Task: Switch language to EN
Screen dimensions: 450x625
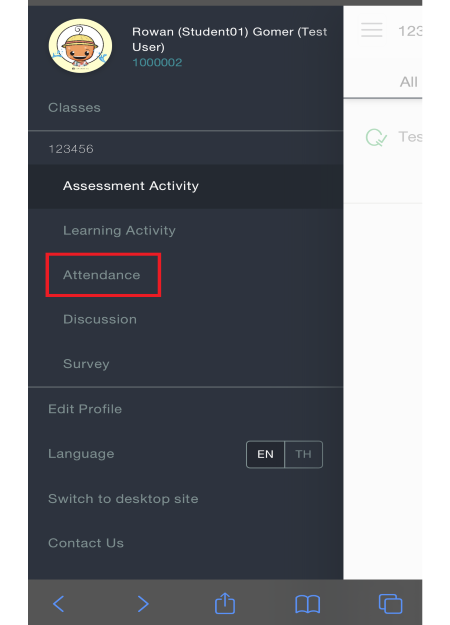Action: pos(265,454)
